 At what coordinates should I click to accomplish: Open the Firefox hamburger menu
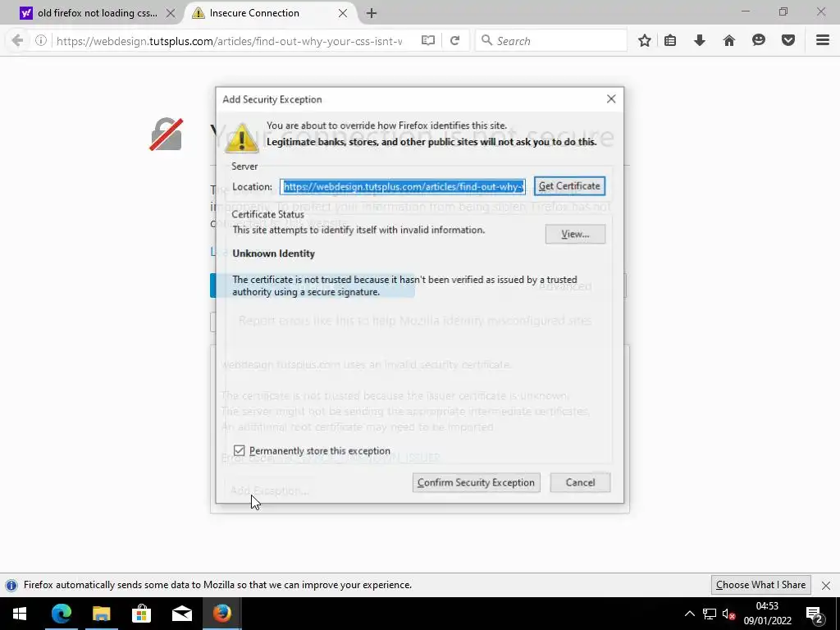tap(822, 41)
